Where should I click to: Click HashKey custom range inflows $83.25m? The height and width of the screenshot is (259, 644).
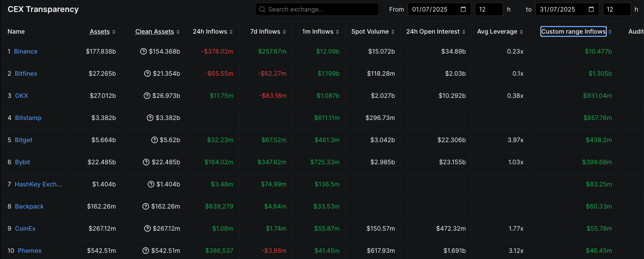click(598, 184)
